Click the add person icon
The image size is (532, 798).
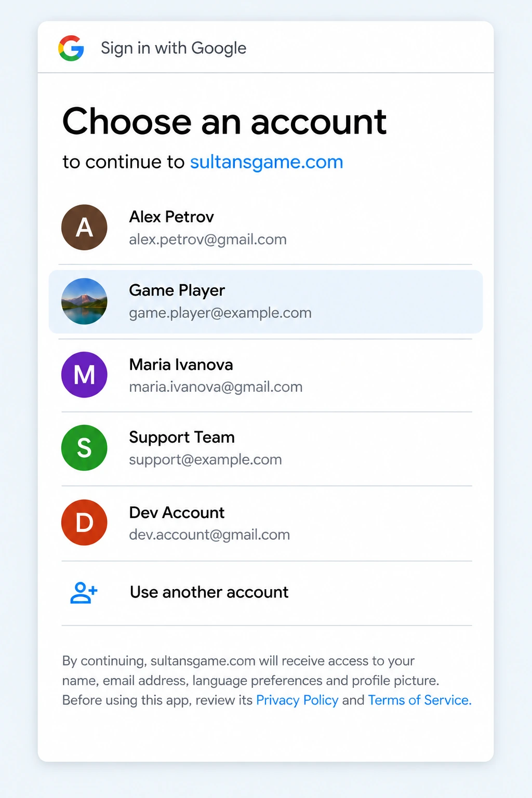coord(84,593)
